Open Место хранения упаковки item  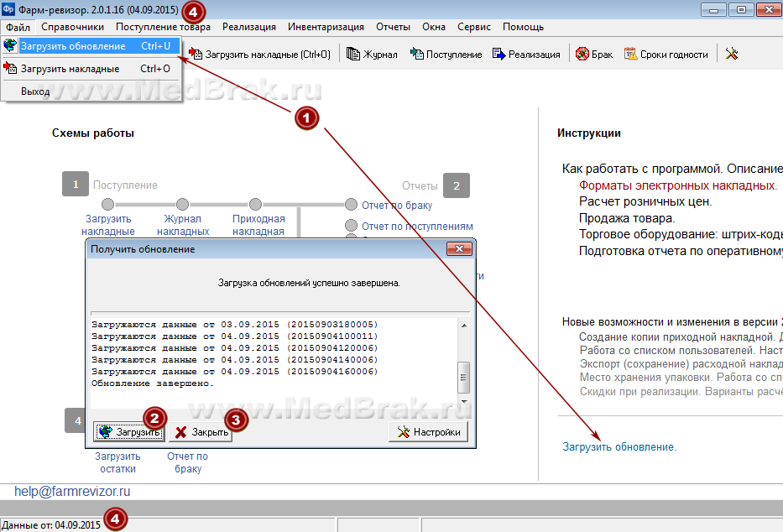pyautogui.click(x=681, y=378)
